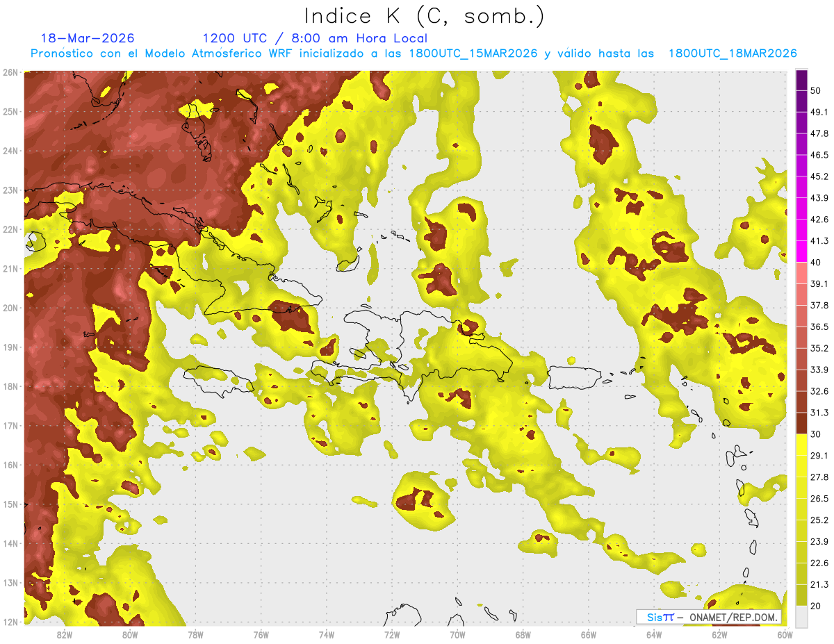Click colorbar value '49.1'

[x=819, y=112]
